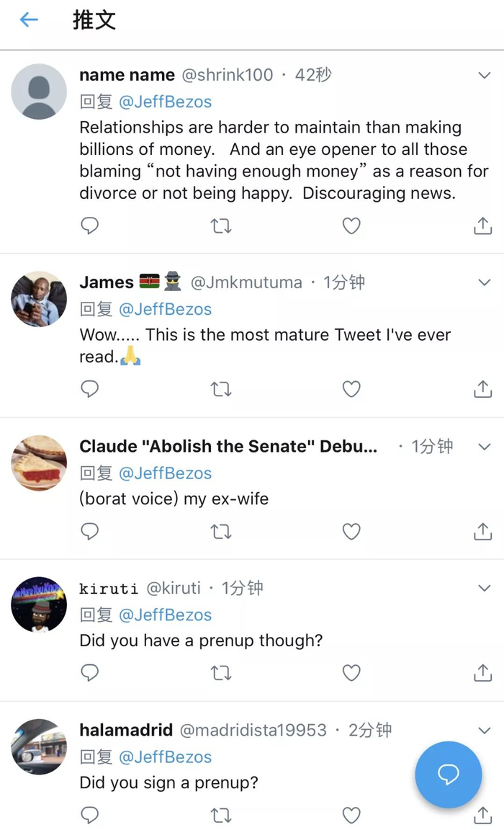Open the username "name name" profile
The image size is (504, 830).
click(x=127, y=75)
